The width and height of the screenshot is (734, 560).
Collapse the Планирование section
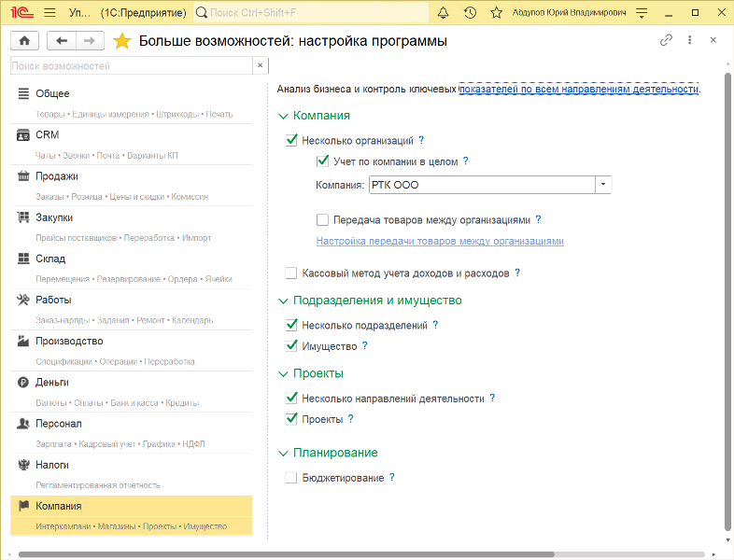pyautogui.click(x=283, y=454)
